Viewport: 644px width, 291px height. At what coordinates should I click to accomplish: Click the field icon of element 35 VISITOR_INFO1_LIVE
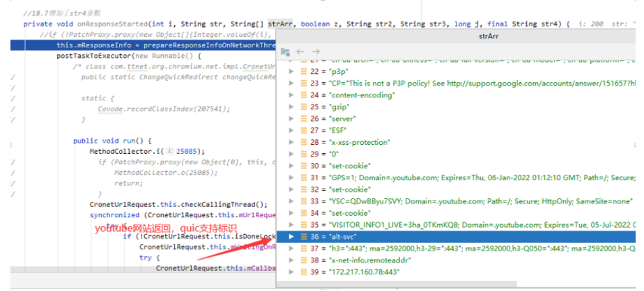pyautogui.click(x=304, y=225)
